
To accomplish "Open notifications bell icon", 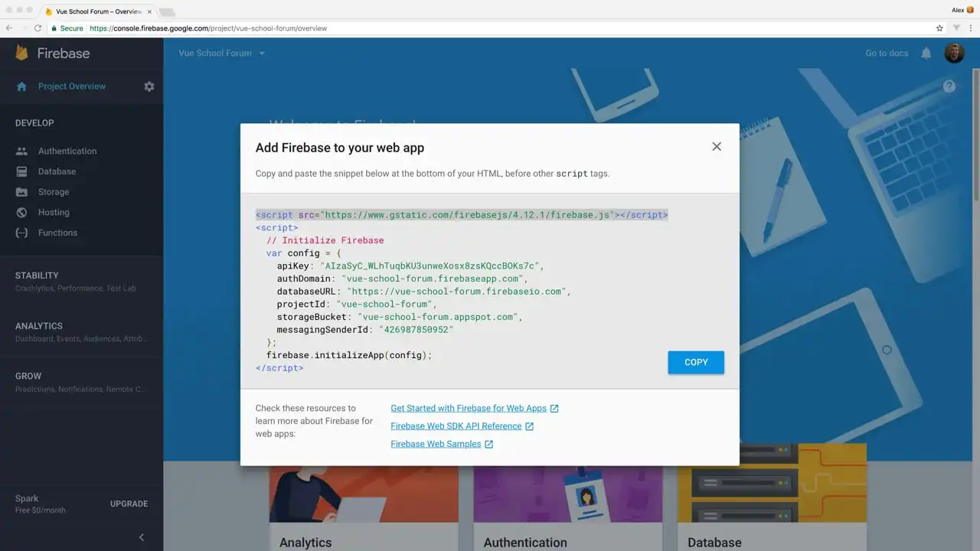I will 926,53.
